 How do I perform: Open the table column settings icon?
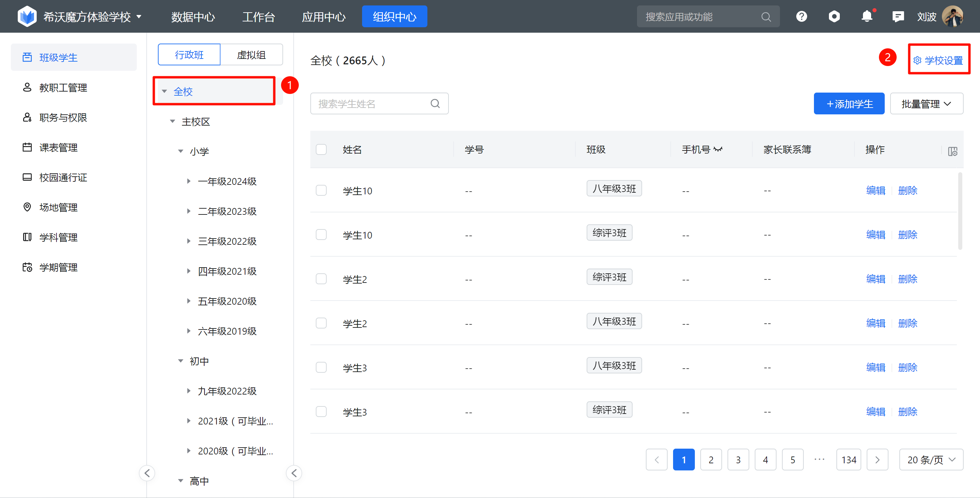pyautogui.click(x=952, y=151)
